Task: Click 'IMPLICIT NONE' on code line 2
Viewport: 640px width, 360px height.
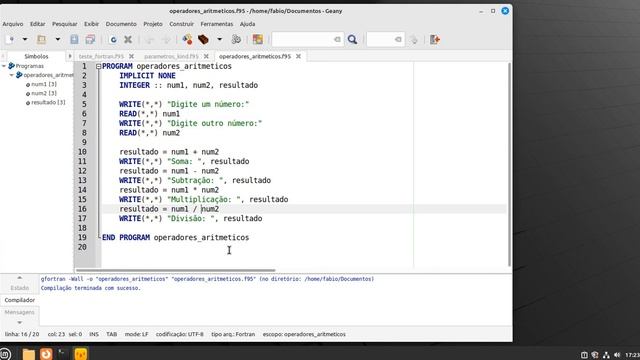Action: (147, 76)
